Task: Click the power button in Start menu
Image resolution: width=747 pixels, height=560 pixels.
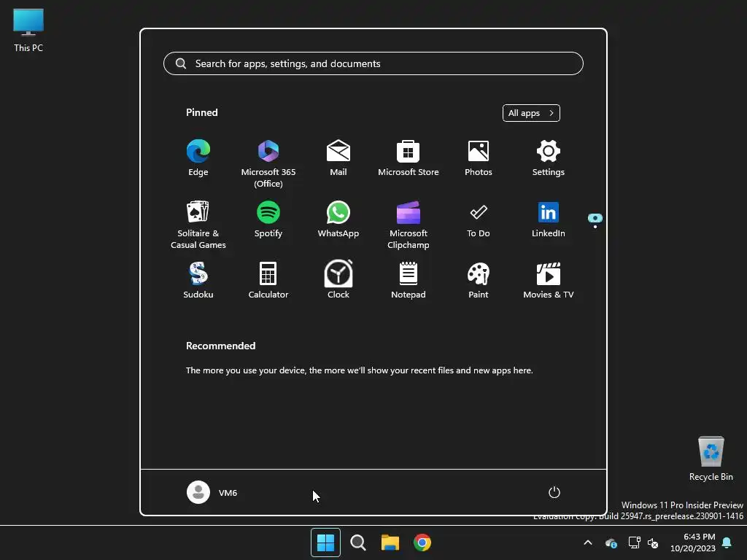Action: click(x=554, y=492)
